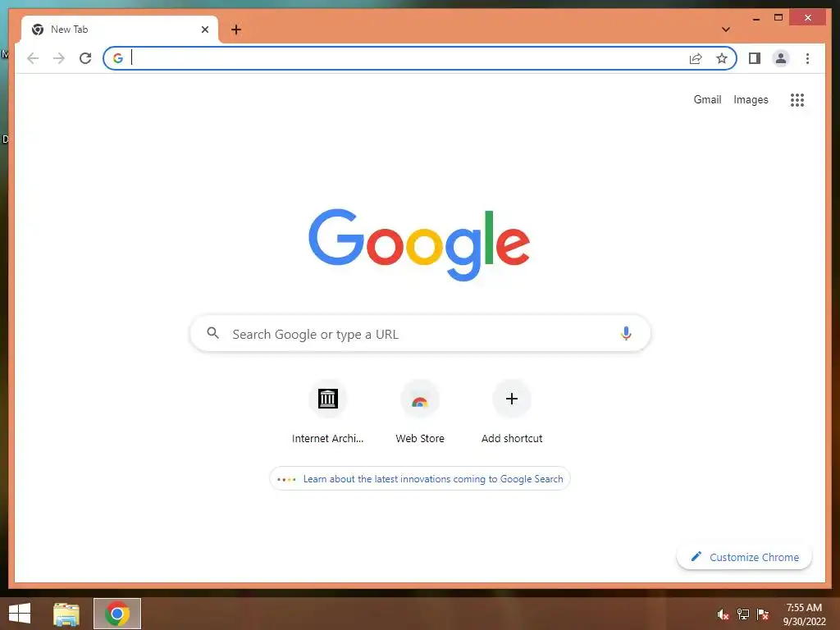The width and height of the screenshot is (840, 630).
Task: Open the Images link
Action: click(x=751, y=99)
